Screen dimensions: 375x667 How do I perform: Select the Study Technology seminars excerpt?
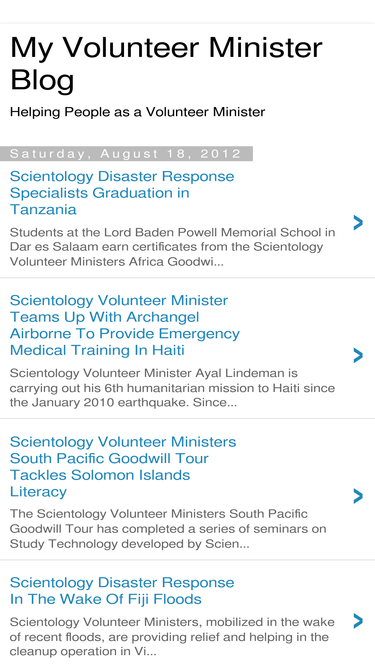coord(168,529)
